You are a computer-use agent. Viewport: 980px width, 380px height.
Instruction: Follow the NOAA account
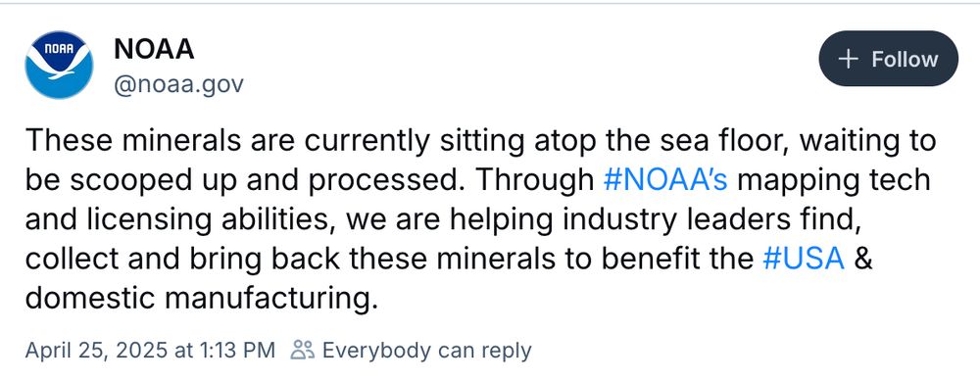[x=888, y=59]
